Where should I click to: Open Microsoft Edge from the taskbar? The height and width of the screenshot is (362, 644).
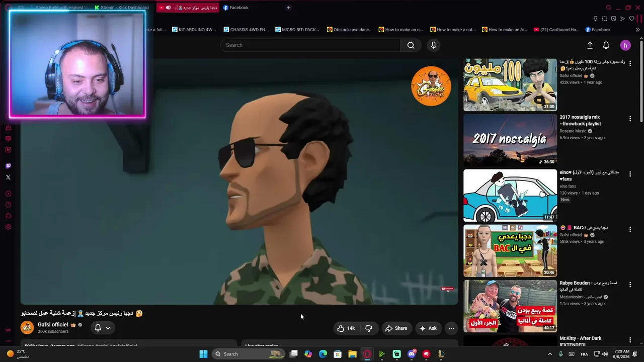(x=323, y=354)
